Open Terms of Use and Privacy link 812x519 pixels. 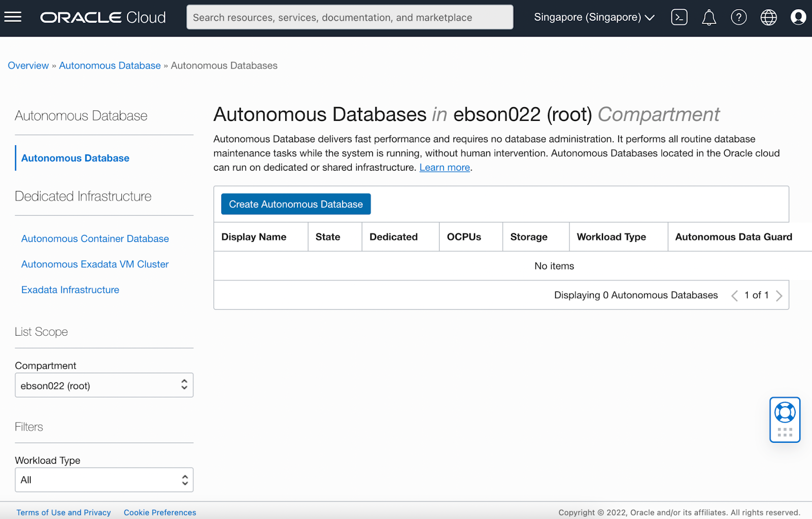click(63, 512)
